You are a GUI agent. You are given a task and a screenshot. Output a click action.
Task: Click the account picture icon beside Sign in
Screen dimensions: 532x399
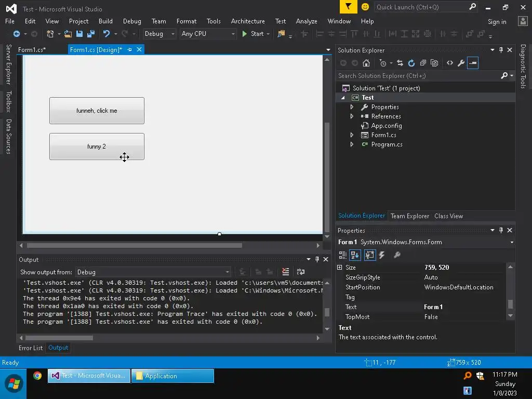click(x=523, y=21)
